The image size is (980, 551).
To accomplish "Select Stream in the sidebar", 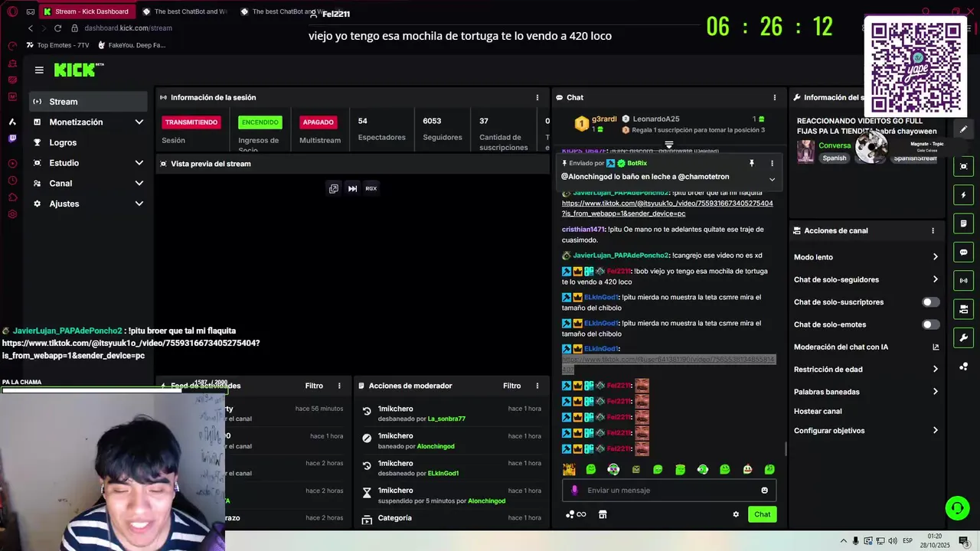I will coord(89,102).
